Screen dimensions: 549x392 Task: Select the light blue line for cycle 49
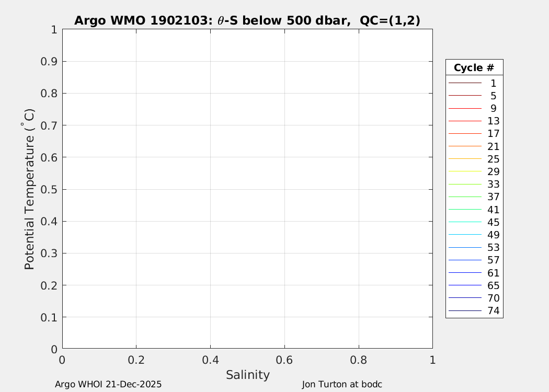[x=464, y=235]
